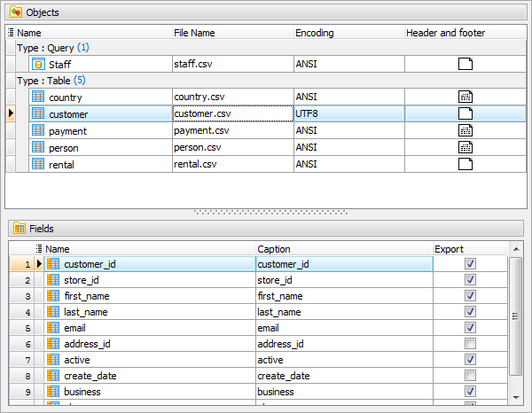Image resolution: width=532 pixels, height=413 pixels.
Task: Uncheck Export for store_id
Action: pyautogui.click(x=470, y=280)
